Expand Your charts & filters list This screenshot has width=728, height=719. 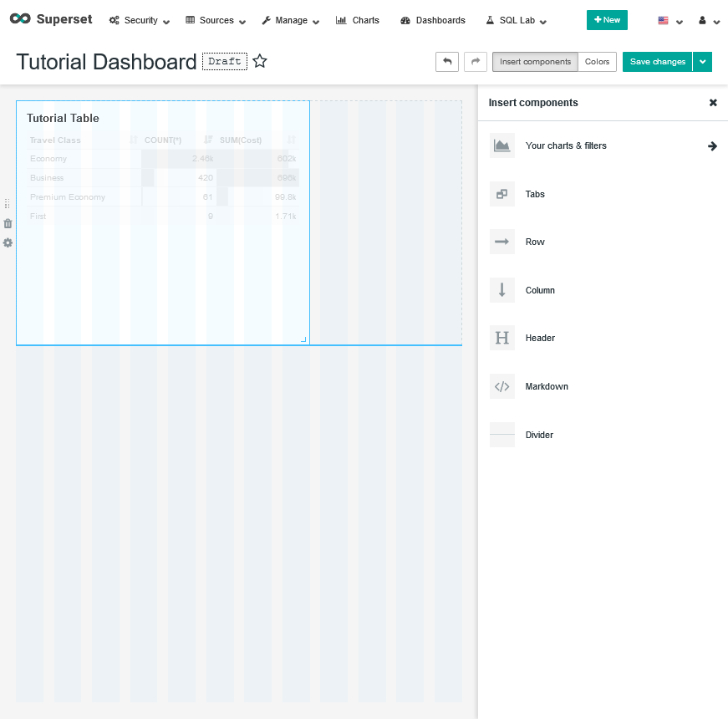pos(712,145)
